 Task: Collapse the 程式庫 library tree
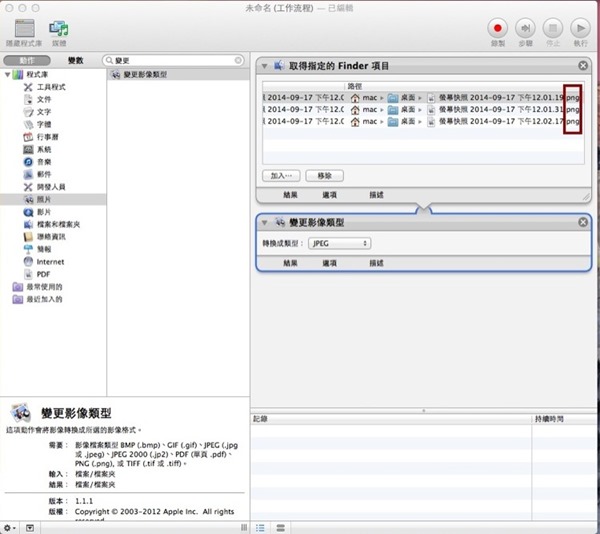click(x=7, y=75)
